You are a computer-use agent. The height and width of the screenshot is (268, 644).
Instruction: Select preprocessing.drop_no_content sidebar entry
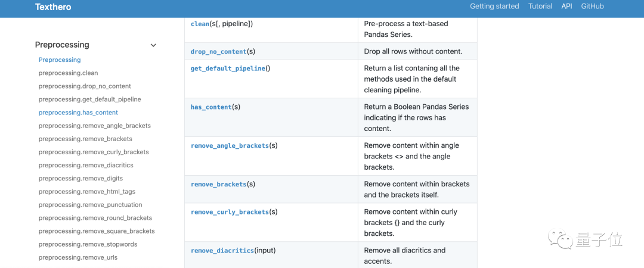85,86
